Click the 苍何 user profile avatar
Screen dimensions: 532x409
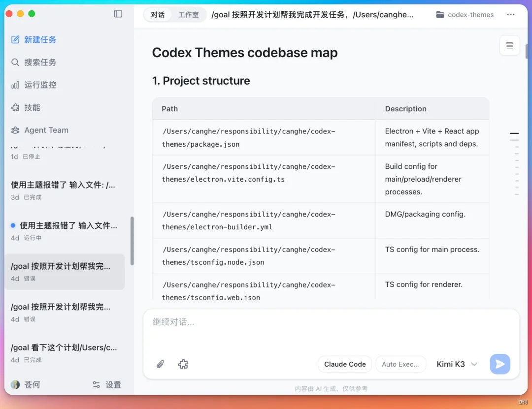(x=15, y=384)
